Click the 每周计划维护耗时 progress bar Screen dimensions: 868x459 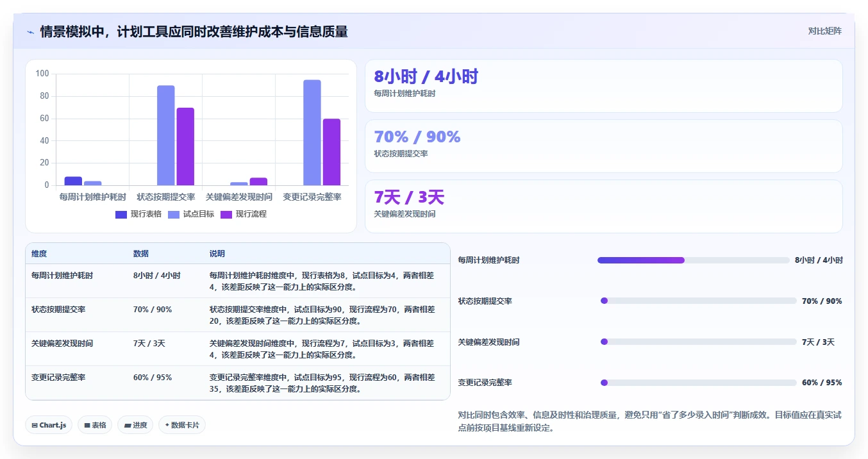[694, 260]
